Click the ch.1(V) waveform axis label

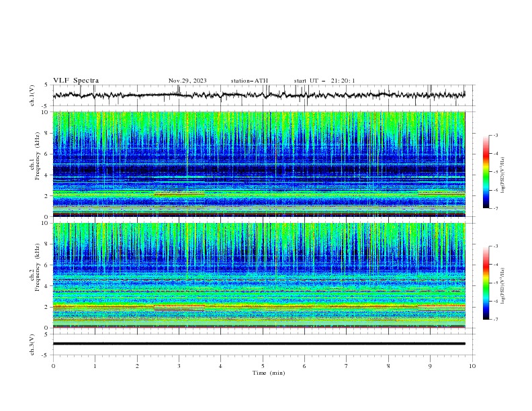pos(32,95)
